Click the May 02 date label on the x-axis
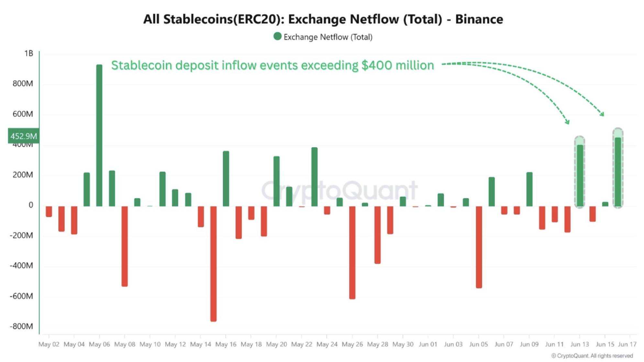Image resolution: width=644 pixels, height=362 pixels. [49, 344]
